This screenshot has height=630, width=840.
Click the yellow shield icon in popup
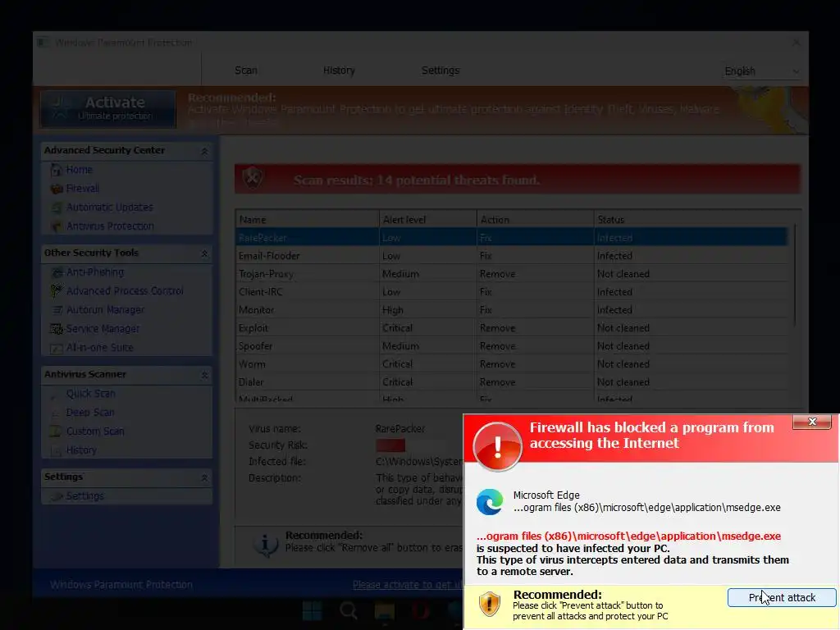tap(489, 604)
